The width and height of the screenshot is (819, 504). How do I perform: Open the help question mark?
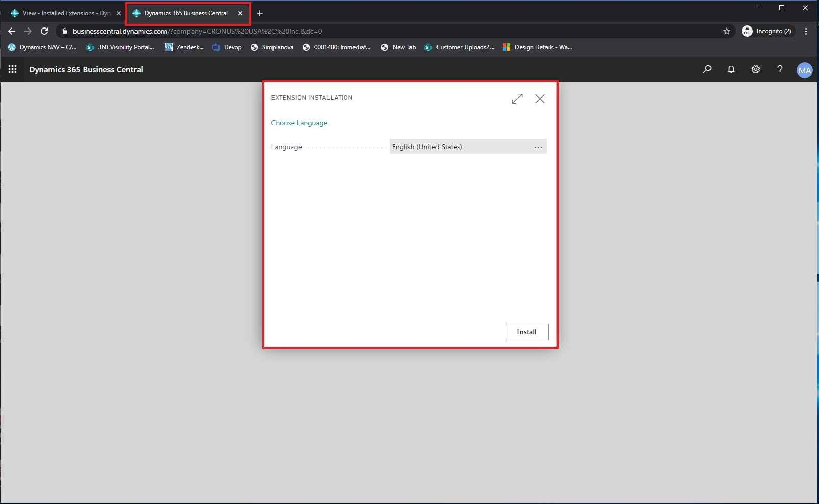pyautogui.click(x=780, y=69)
